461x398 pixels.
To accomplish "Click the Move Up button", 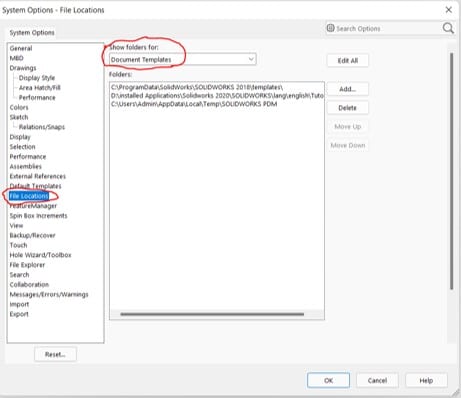I will coord(348,127).
